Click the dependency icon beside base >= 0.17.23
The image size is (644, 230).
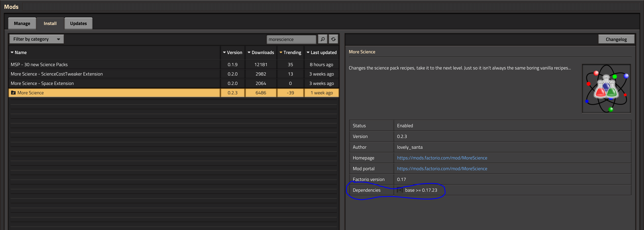coord(399,190)
